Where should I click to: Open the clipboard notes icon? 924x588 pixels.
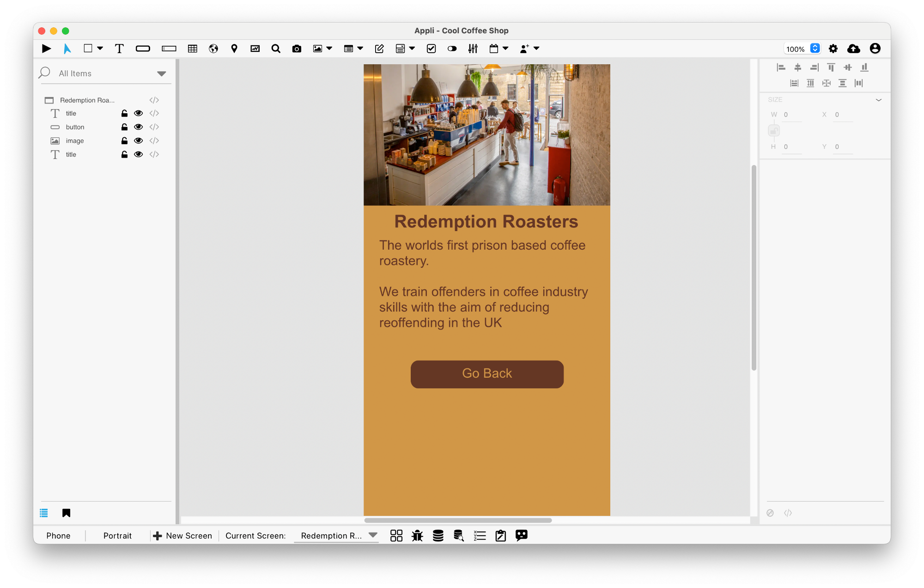500,536
